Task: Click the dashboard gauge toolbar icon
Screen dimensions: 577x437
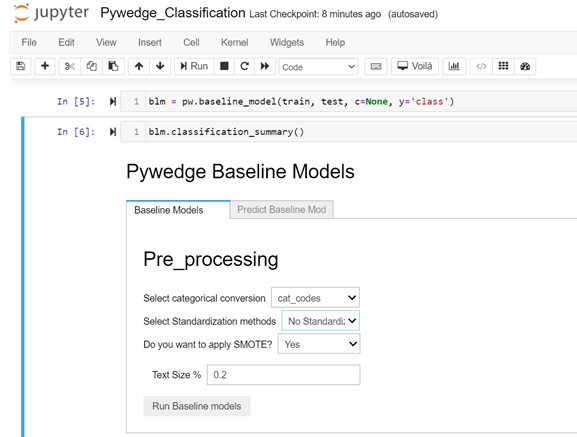Action: coord(525,66)
